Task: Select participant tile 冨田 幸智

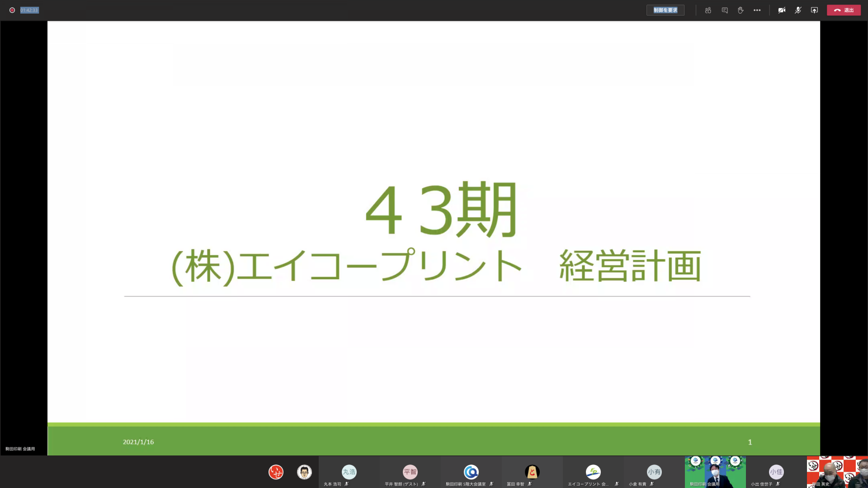Action: 532,472
